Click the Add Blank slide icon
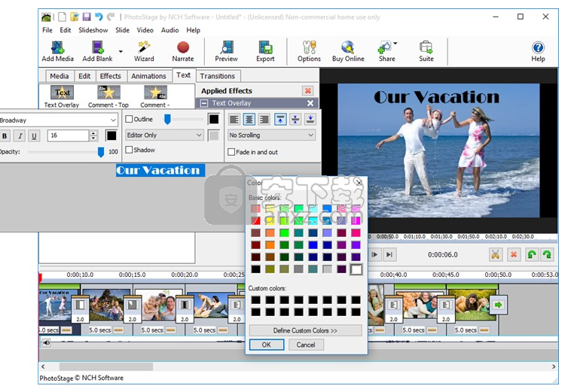 (97, 51)
